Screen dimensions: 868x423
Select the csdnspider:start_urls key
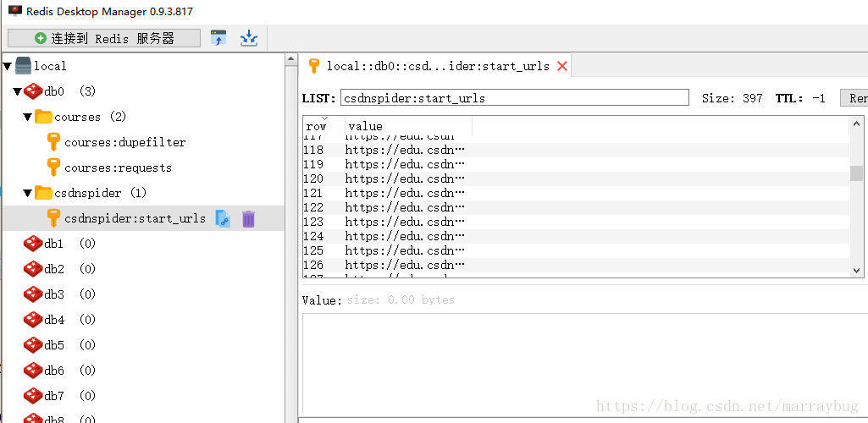pyautogui.click(x=135, y=219)
